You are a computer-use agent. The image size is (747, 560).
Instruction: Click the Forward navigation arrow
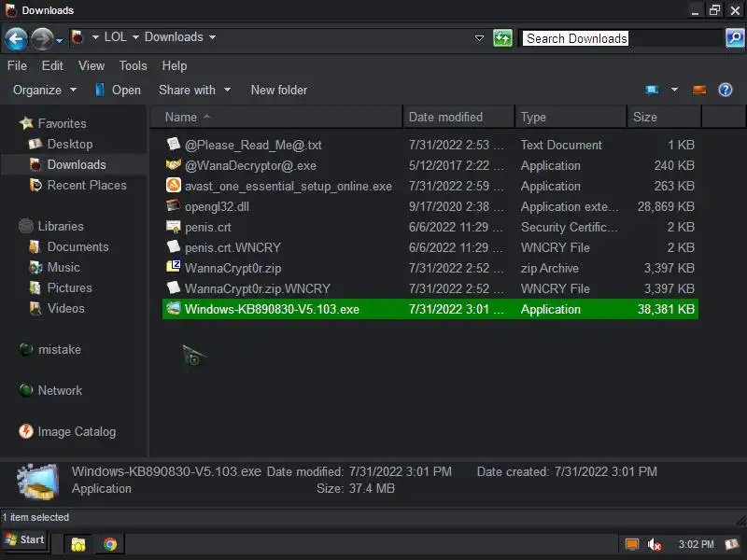pyautogui.click(x=42, y=38)
